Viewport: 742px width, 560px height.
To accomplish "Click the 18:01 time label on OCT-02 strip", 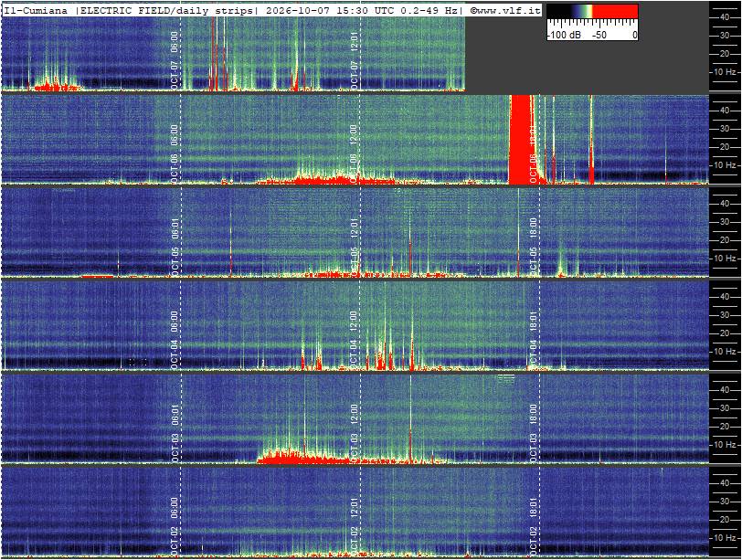I will 534,507.
